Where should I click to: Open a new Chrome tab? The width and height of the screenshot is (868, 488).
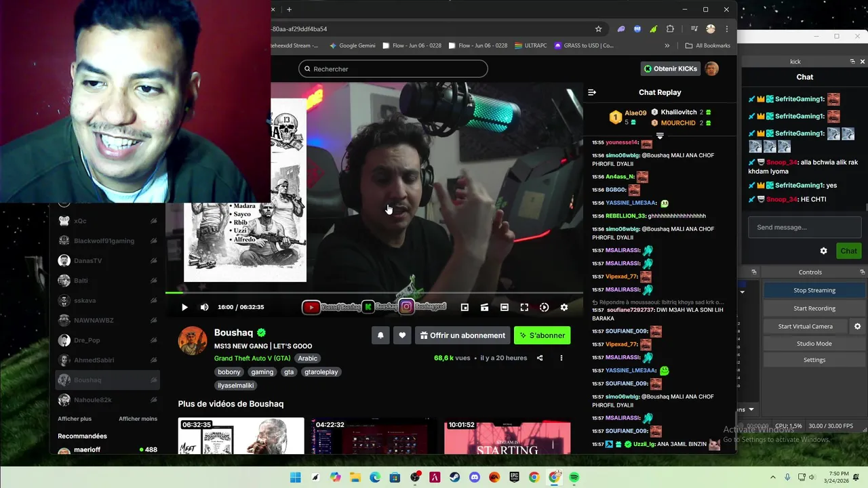point(289,9)
